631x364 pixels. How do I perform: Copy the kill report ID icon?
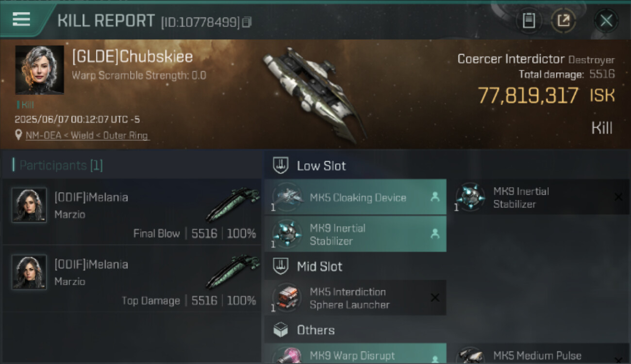click(247, 22)
